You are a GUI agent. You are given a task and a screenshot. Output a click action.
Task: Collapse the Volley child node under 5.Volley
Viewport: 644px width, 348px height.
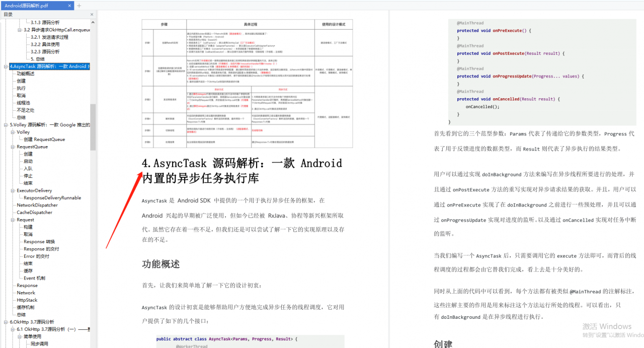point(13,132)
